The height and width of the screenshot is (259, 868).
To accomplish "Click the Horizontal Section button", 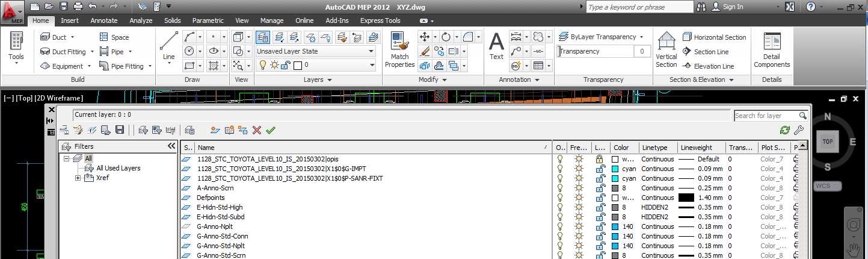I will point(715,37).
